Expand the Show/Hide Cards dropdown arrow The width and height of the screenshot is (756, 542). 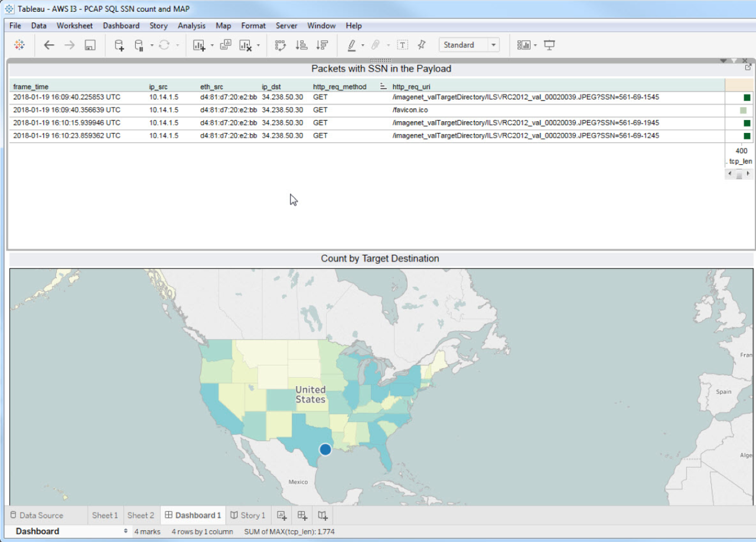tap(535, 45)
